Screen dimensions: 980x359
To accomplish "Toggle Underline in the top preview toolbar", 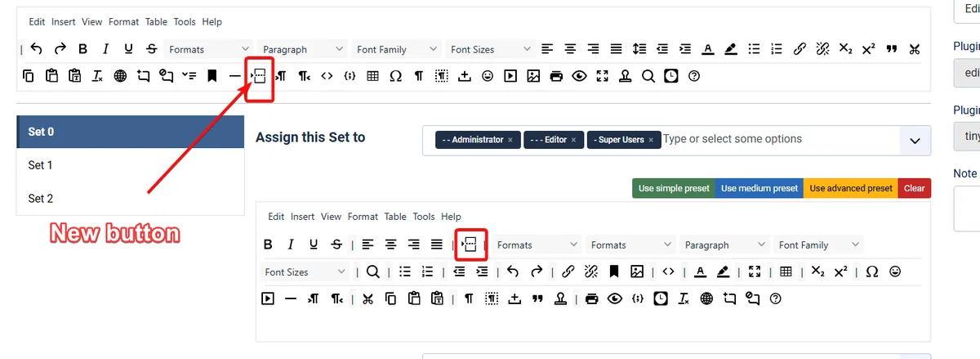I will point(128,49).
